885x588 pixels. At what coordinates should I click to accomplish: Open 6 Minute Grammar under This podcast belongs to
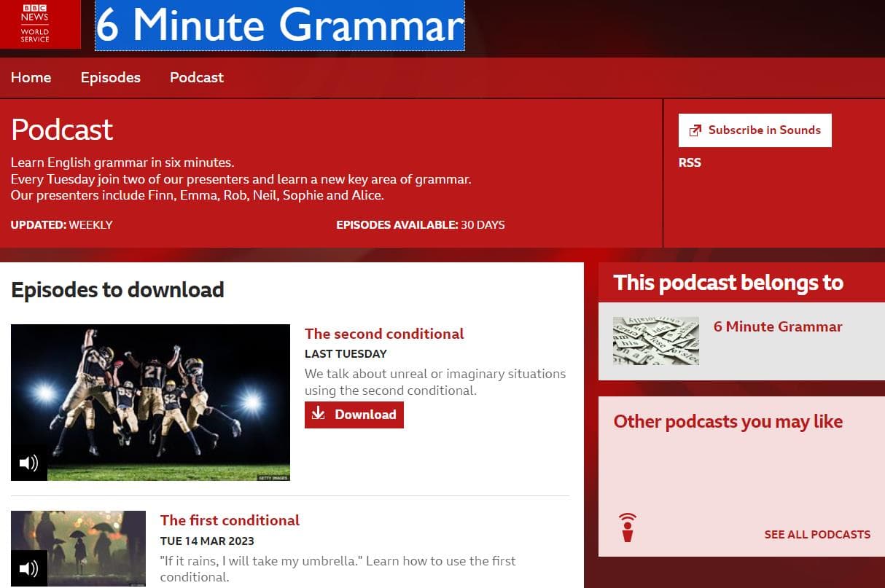point(778,326)
